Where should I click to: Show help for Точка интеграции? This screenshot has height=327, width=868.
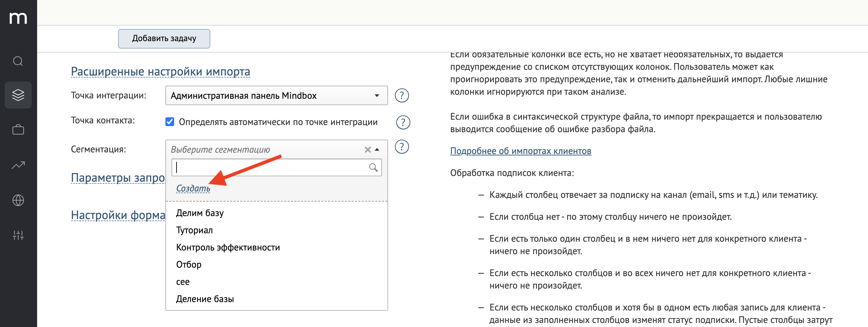[402, 95]
